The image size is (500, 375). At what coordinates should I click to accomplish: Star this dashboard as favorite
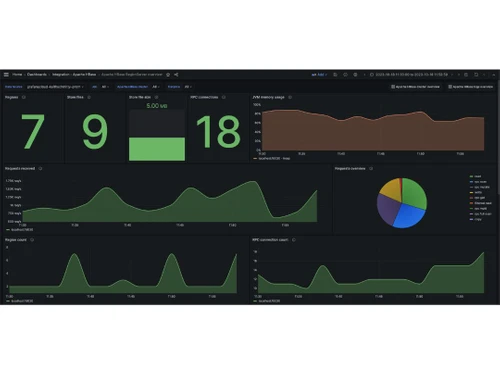click(168, 75)
